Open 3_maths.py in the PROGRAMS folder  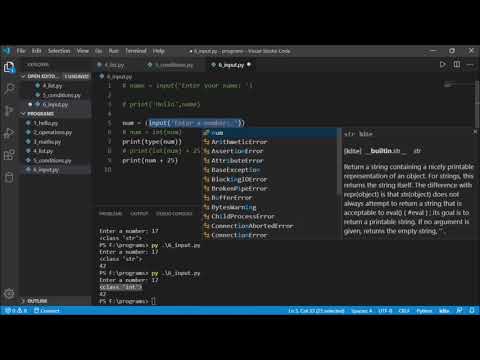coord(56,142)
